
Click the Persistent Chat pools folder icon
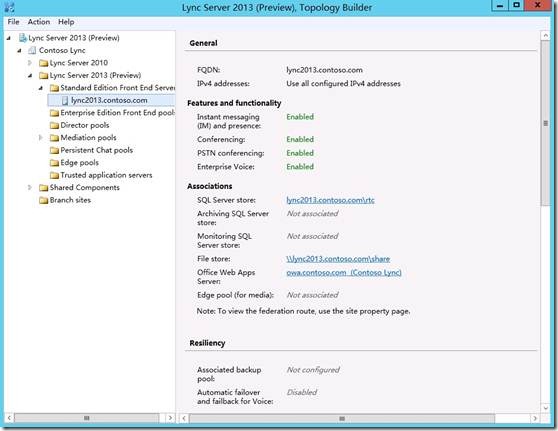pyautogui.click(x=54, y=150)
